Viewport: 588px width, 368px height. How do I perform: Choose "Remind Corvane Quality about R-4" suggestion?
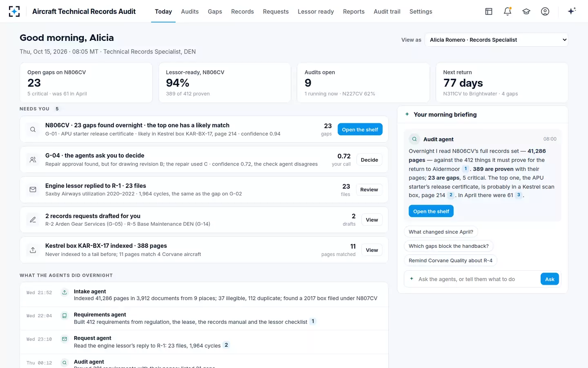[x=450, y=260]
